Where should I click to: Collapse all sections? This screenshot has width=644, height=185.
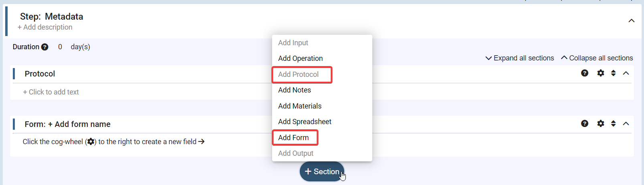(597, 58)
